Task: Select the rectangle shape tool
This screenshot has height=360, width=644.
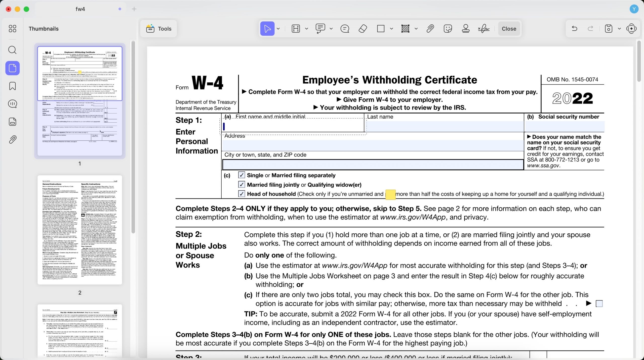Action: pos(381,29)
